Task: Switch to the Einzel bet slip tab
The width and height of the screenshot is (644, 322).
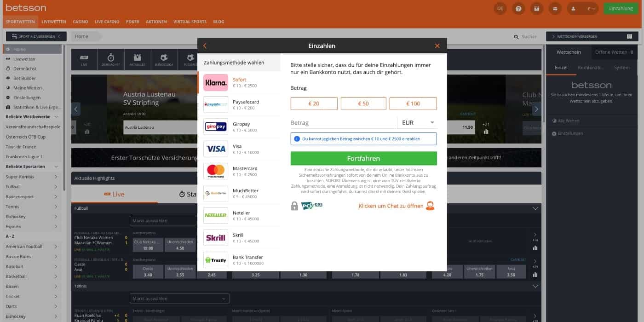Action: coord(561,68)
